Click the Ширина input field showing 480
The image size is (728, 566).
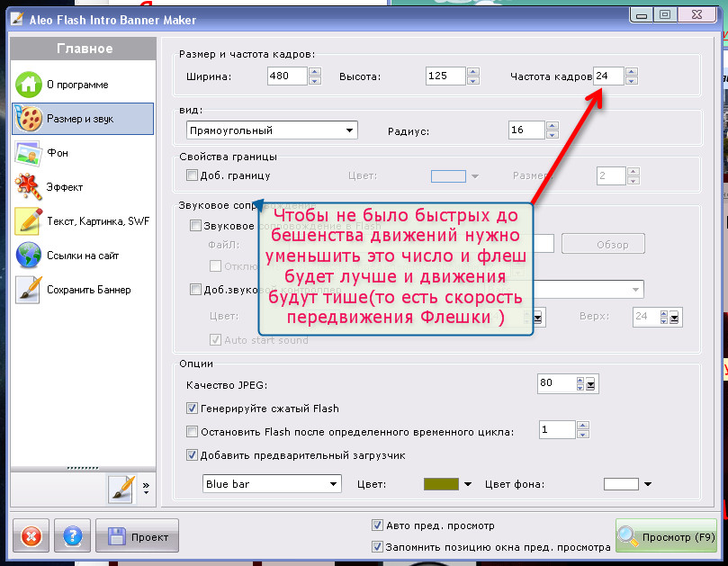tap(287, 76)
